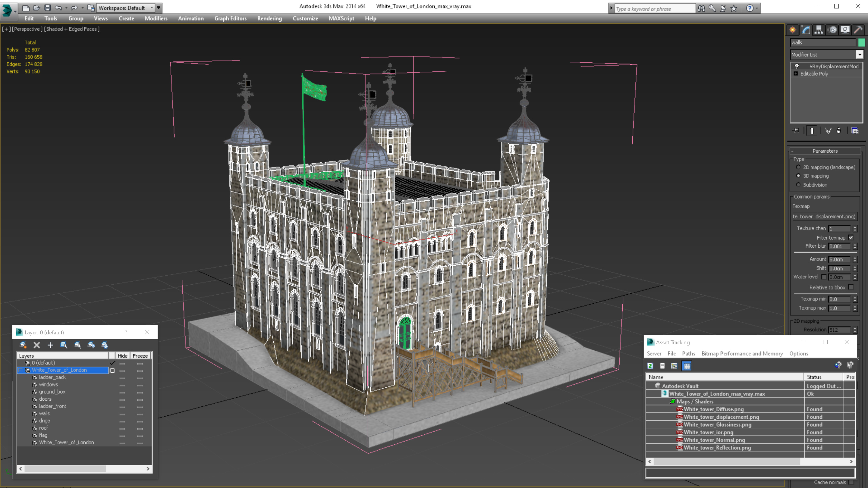Click Select Highlighted Objects and Layers icon
This screenshot has height=488, width=868.
tap(64, 345)
